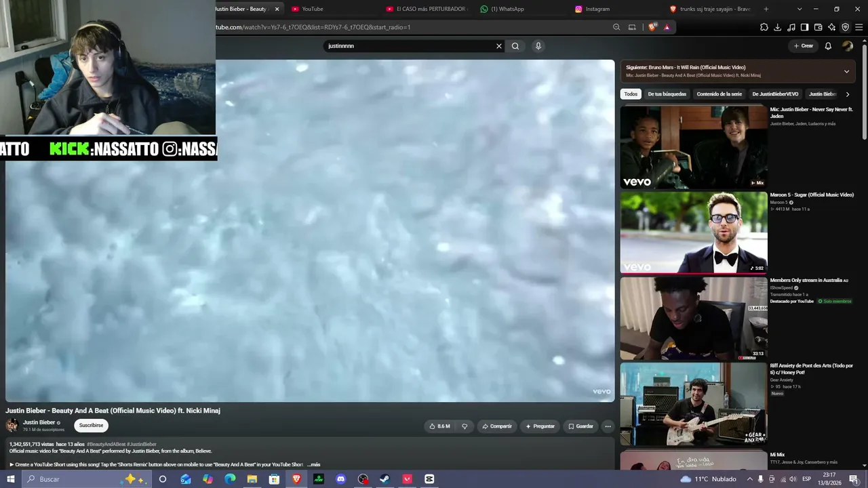Like the video with 8.6 M thumbs up
This screenshot has height=488, width=868.
click(439, 426)
